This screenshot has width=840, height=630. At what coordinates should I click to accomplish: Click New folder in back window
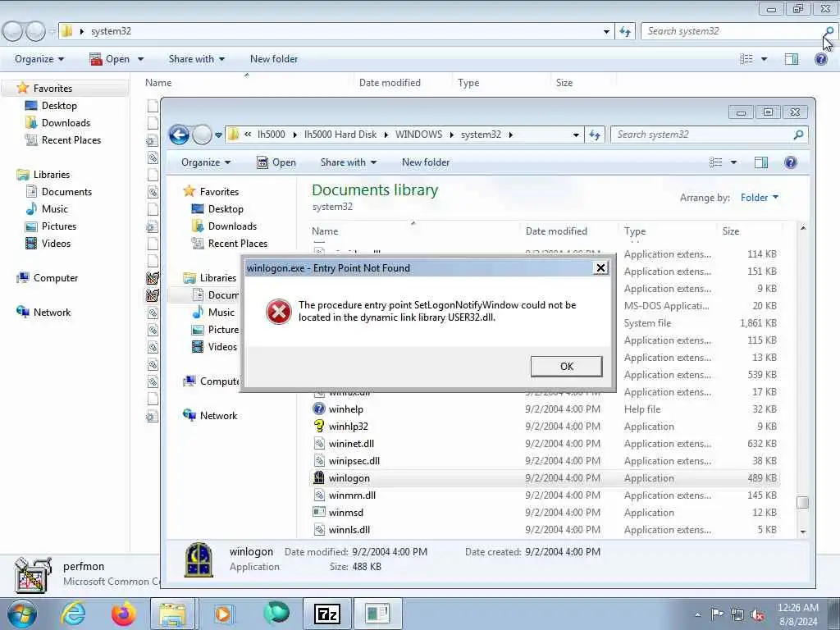[x=274, y=59]
